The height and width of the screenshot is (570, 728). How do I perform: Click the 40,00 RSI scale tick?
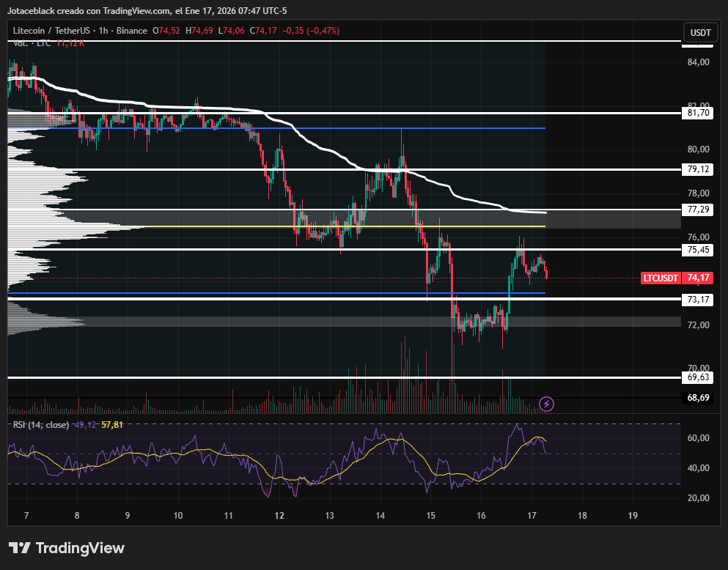pos(698,468)
